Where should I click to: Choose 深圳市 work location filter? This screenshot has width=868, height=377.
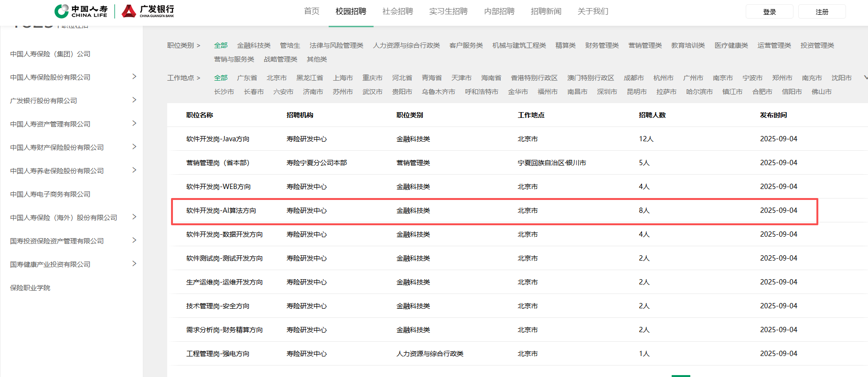[607, 92]
